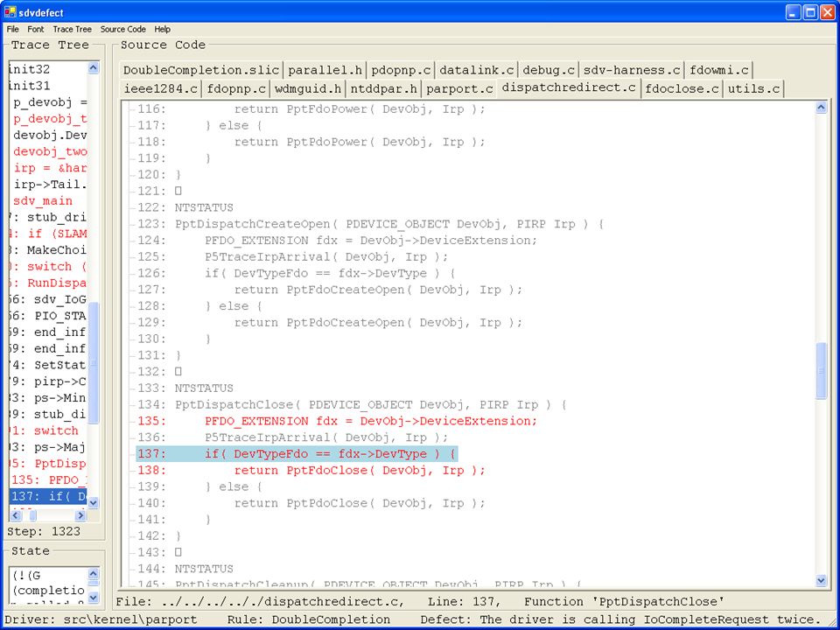Click code line 134 PptDispatchClose declaration
The image size is (840, 630).
click(x=352, y=404)
